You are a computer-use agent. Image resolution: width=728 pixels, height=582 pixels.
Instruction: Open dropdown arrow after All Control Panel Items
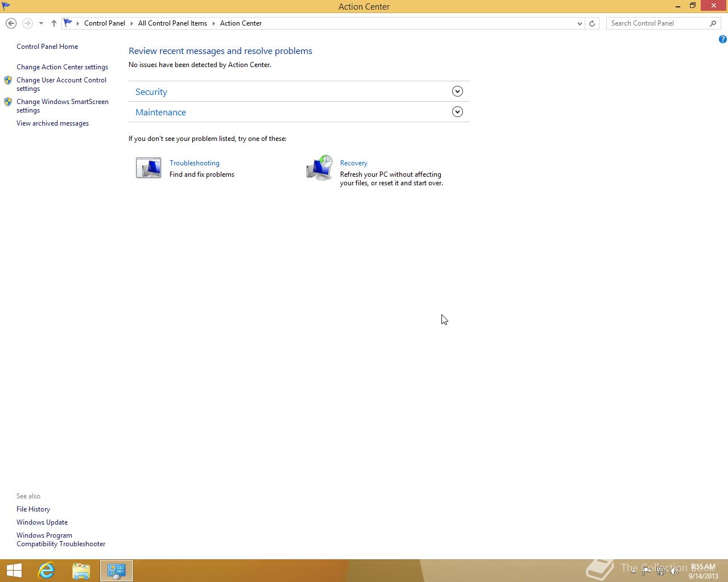[x=214, y=23]
